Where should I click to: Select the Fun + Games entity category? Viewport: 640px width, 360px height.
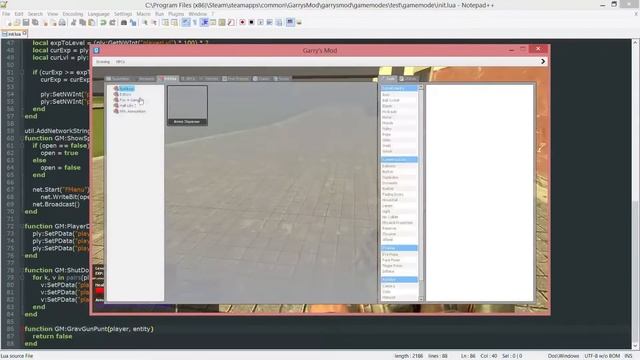tap(129, 100)
